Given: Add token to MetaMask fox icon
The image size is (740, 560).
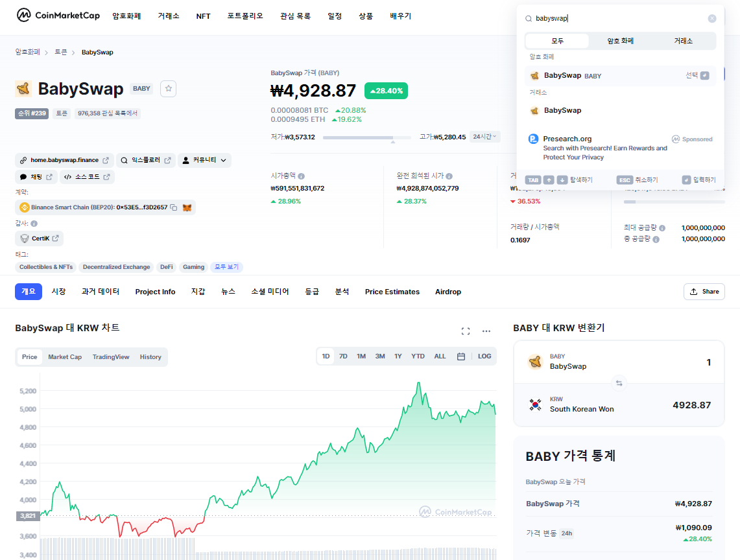Looking at the screenshot, I should pos(187,207).
